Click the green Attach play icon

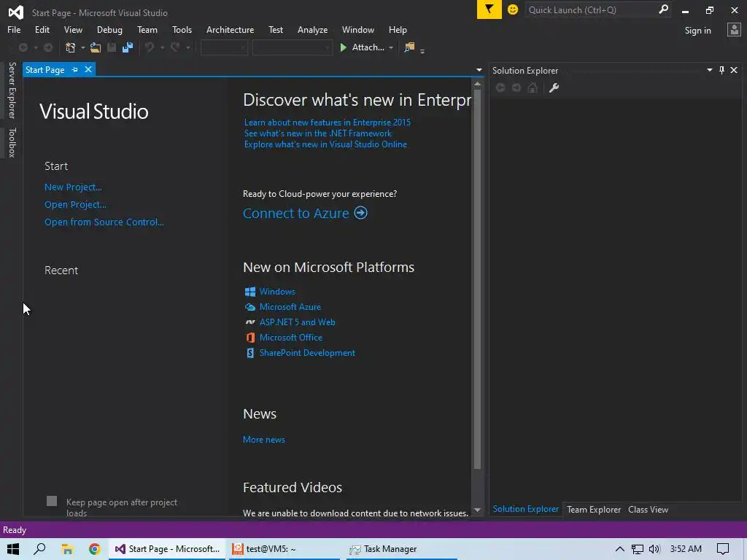tap(343, 47)
